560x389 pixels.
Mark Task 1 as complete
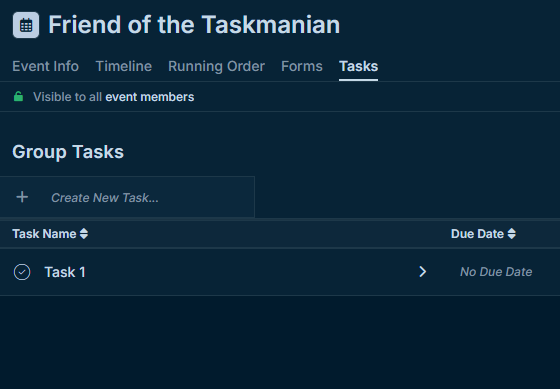pos(22,272)
